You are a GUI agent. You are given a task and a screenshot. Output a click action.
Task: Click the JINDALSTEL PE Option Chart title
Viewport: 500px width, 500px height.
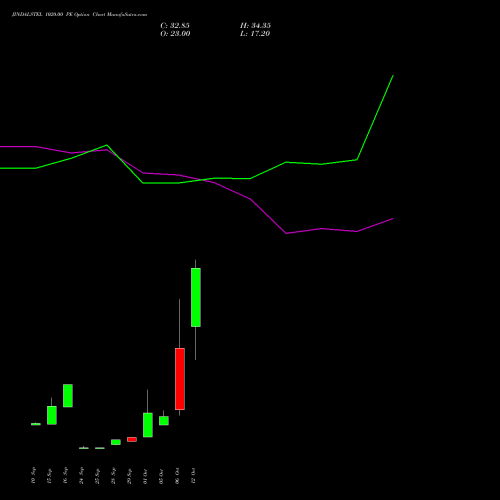(79, 15)
